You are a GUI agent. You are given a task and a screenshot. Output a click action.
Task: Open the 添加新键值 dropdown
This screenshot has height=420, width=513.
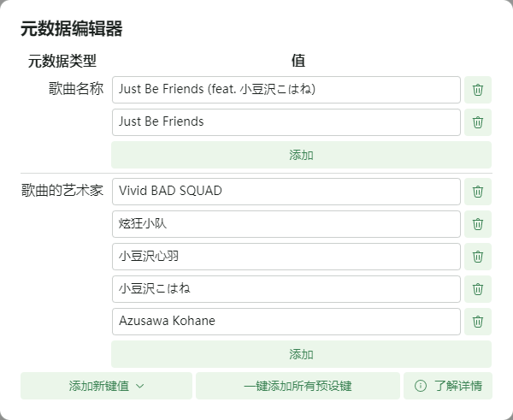[x=107, y=386]
